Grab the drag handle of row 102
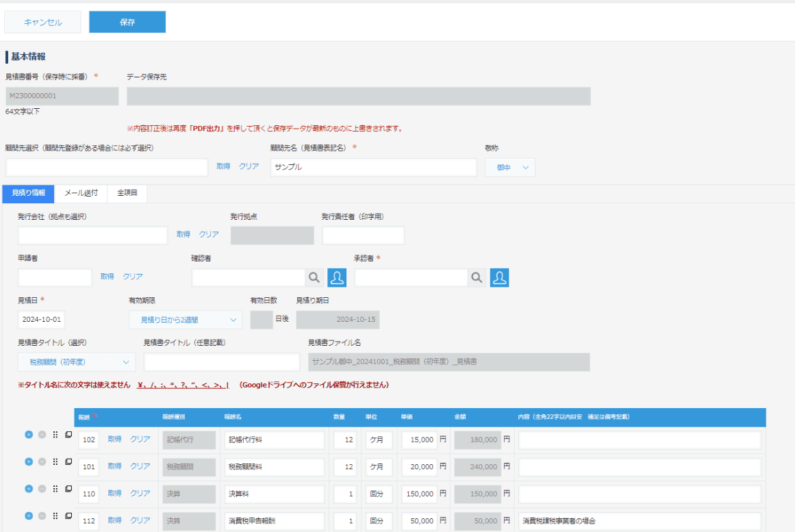 tap(55, 435)
